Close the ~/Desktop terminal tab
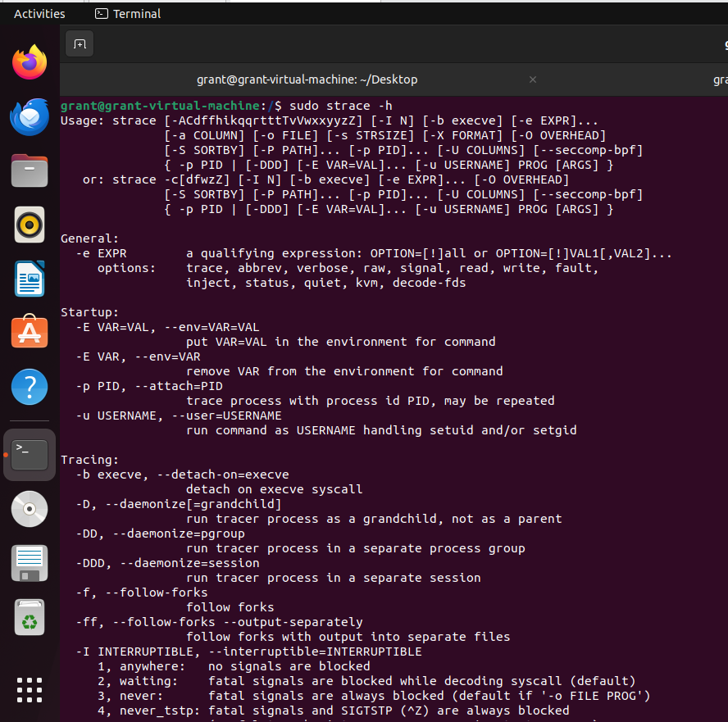The width and height of the screenshot is (728, 722). click(x=533, y=79)
